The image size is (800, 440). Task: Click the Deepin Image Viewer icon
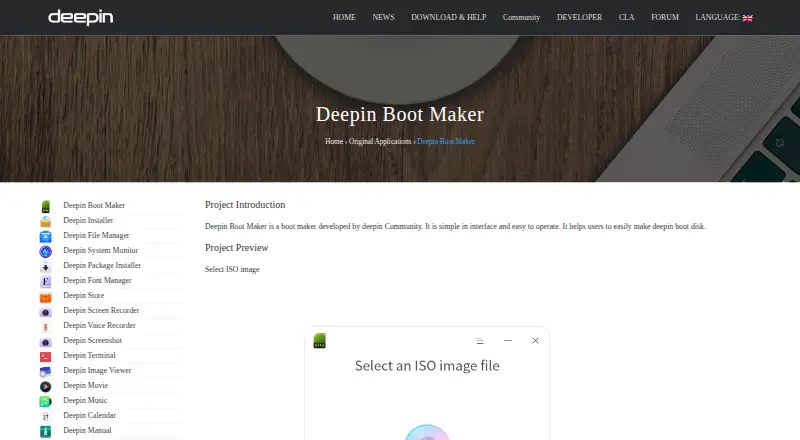[45, 372]
